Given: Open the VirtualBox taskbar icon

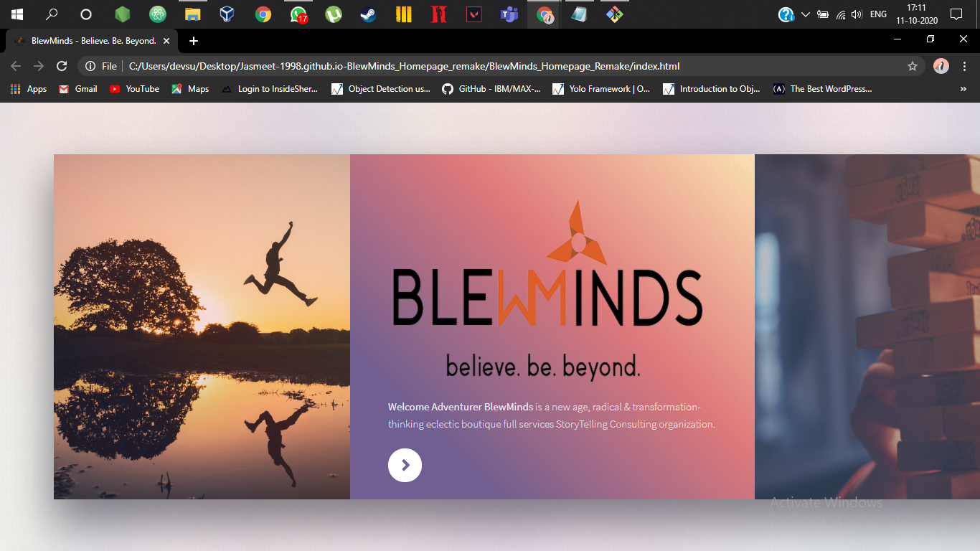Looking at the screenshot, I should tap(227, 14).
